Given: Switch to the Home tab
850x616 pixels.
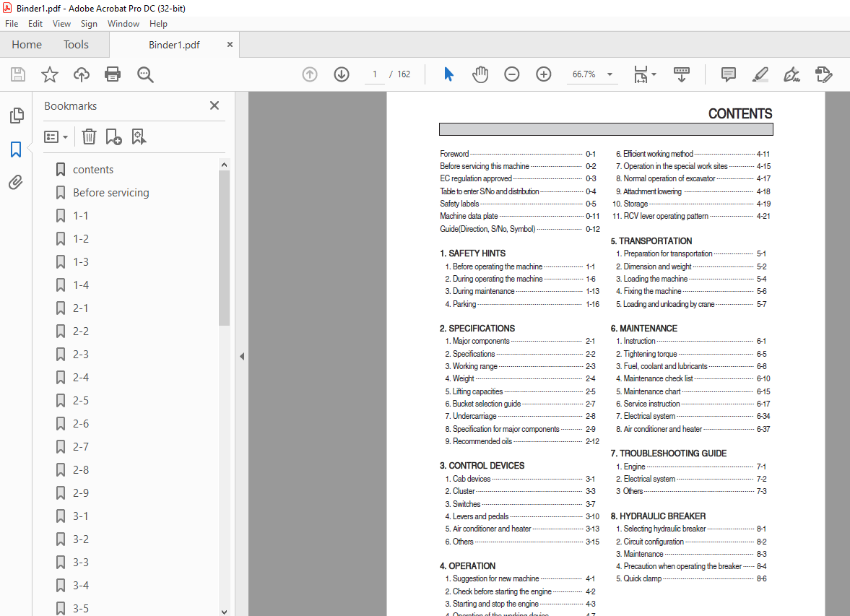Looking at the screenshot, I should 27,45.
